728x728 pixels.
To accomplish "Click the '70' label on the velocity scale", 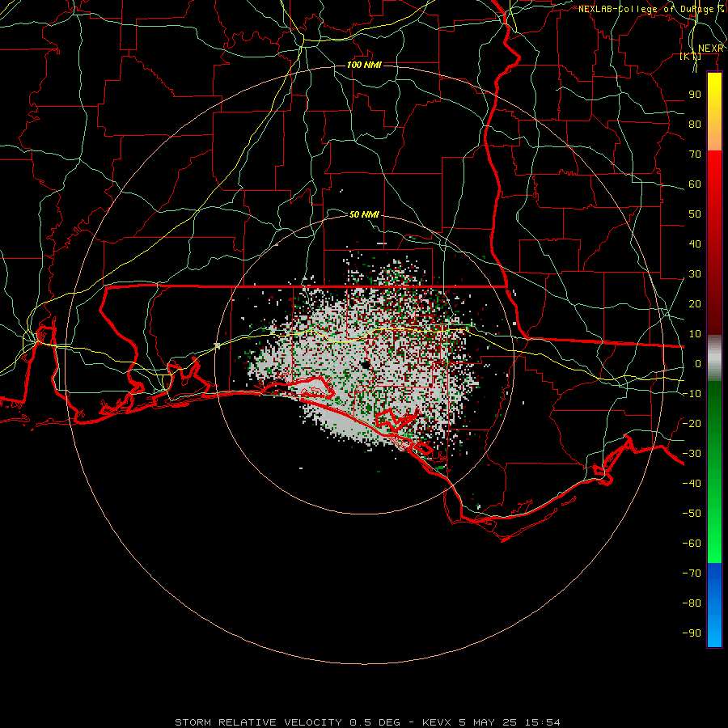I will pyautogui.click(x=695, y=154).
